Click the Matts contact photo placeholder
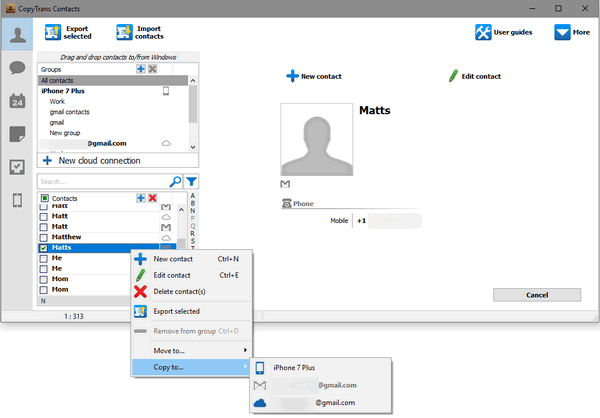 pyautogui.click(x=316, y=139)
